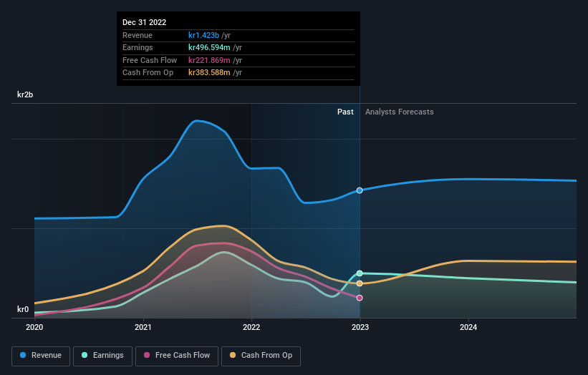Click the teal Earnings data point at 2023

point(360,273)
